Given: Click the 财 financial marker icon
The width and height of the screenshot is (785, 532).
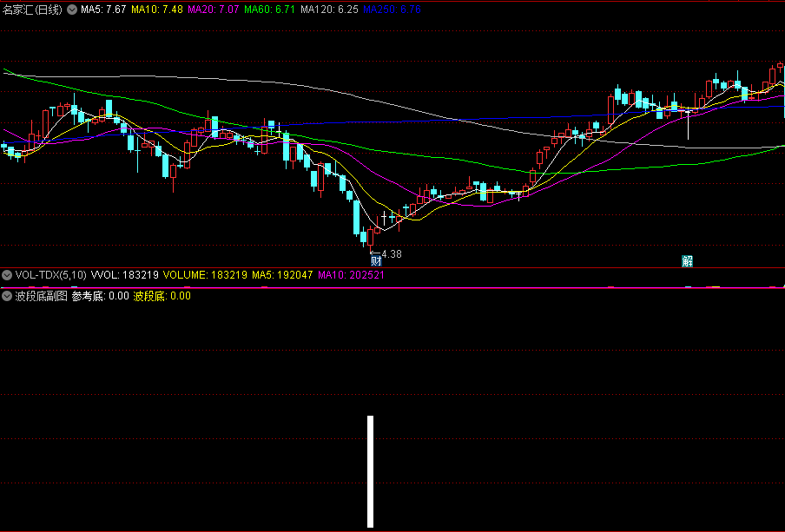Looking at the screenshot, I should (x=376, y=260).
